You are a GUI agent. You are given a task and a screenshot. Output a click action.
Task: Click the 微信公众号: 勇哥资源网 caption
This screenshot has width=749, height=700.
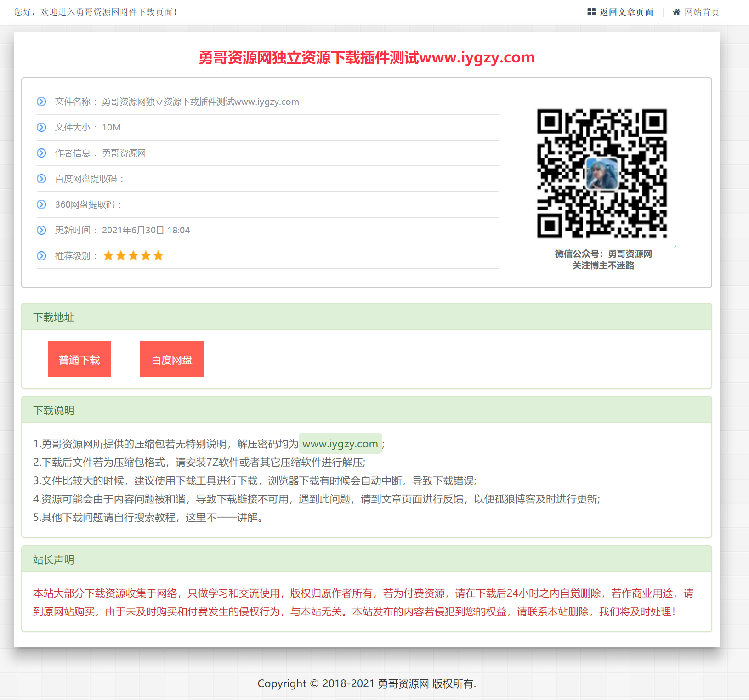tap(603, 254)
